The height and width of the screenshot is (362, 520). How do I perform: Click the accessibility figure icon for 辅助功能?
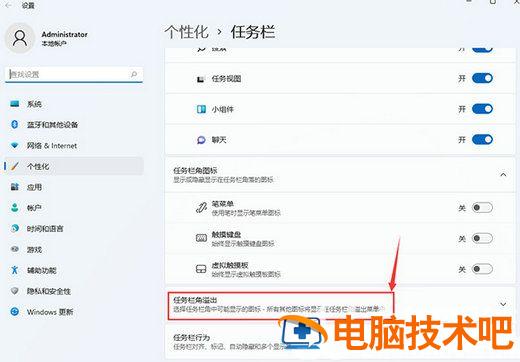[x=15, y=270]
